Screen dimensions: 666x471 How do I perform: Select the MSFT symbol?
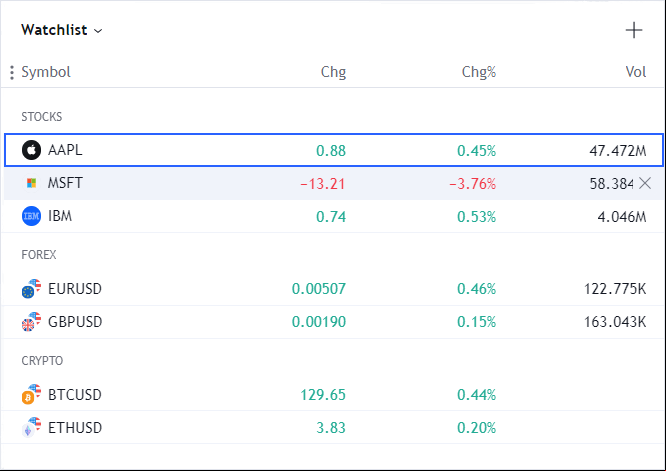point(65,183)
